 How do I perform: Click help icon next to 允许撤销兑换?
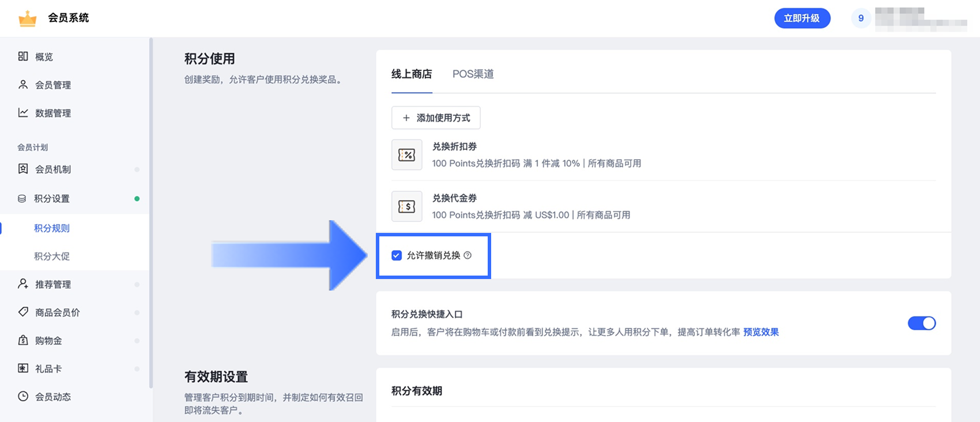[468, 255]
